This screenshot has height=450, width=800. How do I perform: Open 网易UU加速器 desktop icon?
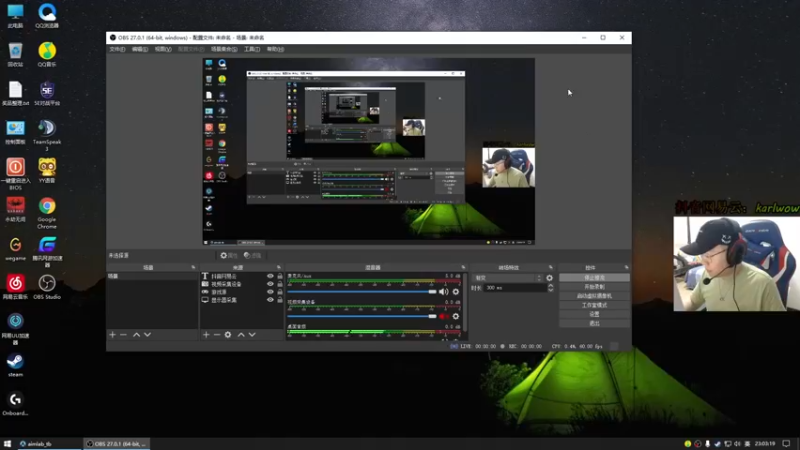pyautogui.click(x=15, y=329)
